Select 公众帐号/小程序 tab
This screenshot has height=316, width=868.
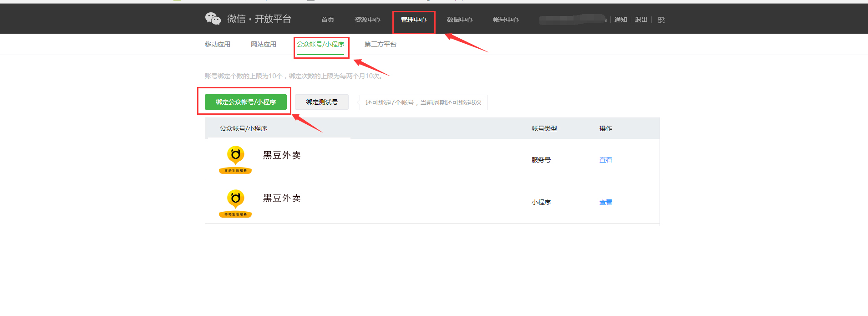click(x=320, y=44)
